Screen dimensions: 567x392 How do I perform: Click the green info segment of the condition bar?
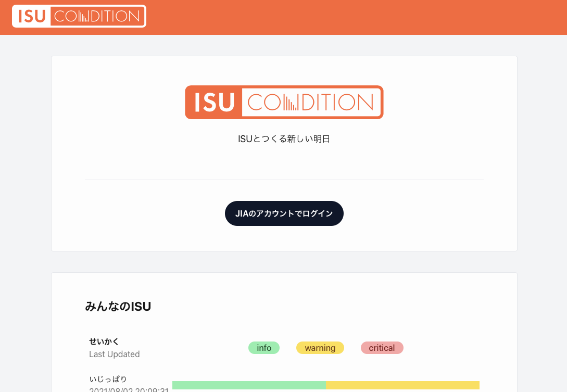click(x=249, y=385)
